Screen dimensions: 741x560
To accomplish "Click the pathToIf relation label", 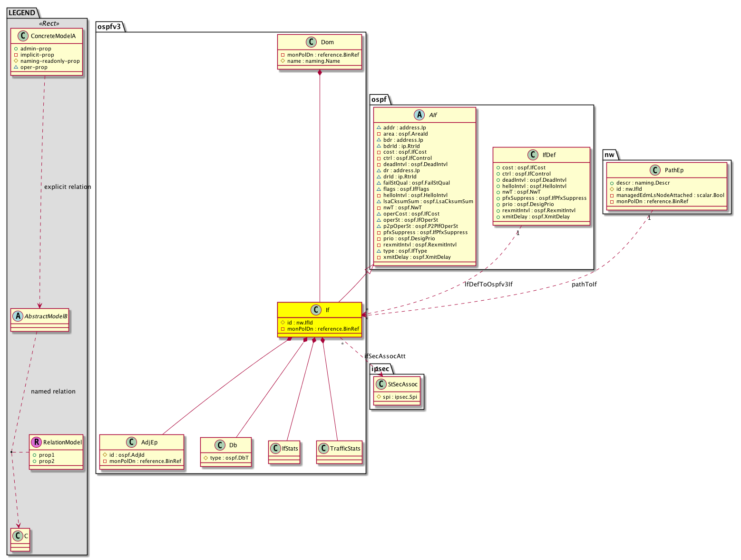I will (584, 285).
